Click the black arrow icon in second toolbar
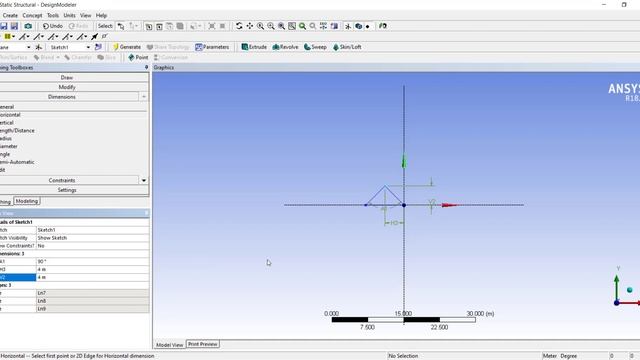The image size is (640, 360). (x=94, y=37)
